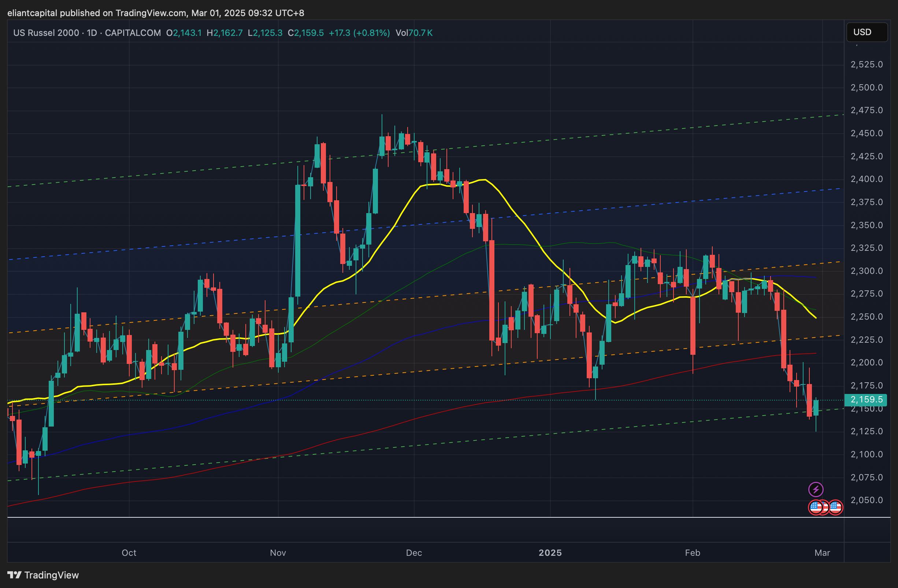The height and width of the screenshot is (588, 898).
Task: Click the TradingView logo at bottom left
Action: point(15,575)
